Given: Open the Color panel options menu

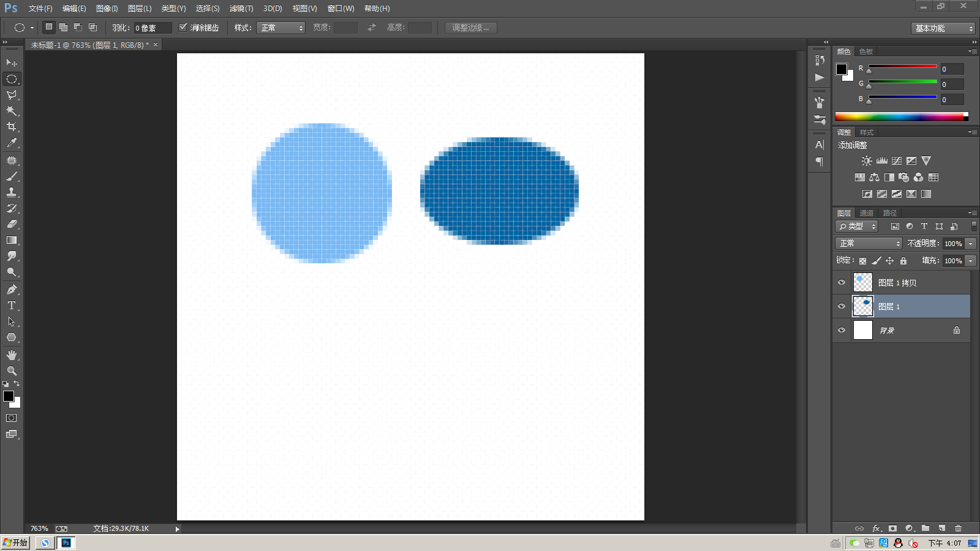Looking at the screenshot, I should click(x=973, y=51).
